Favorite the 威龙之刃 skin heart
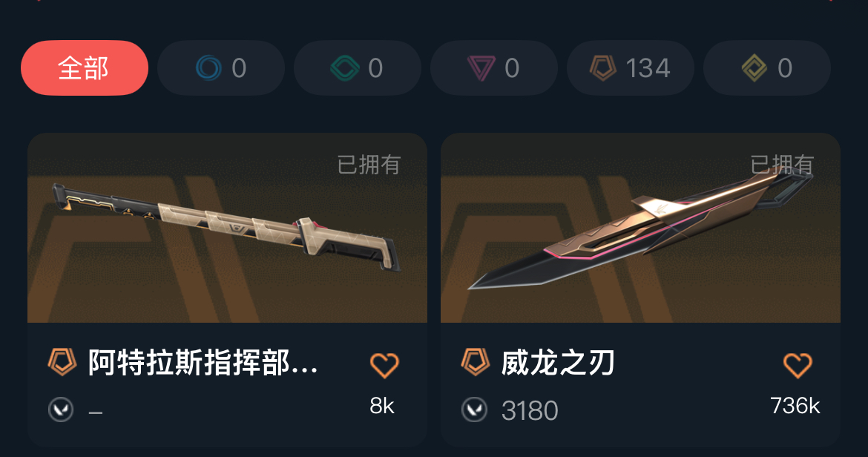 pos(798,365)
